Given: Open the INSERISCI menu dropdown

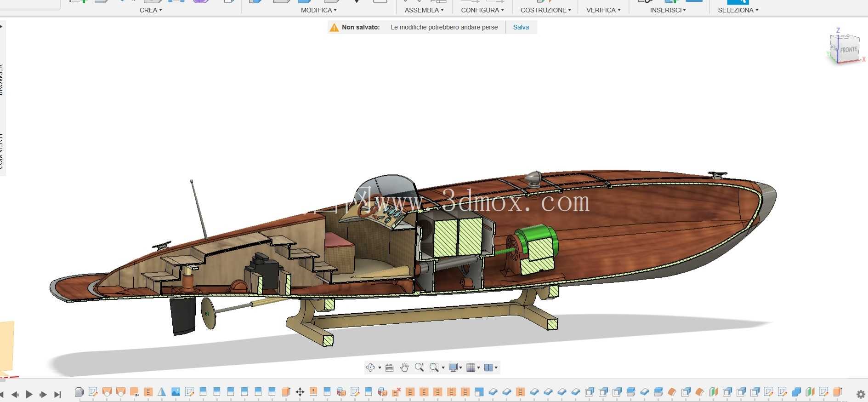Looking at the screenshot, I should tap(668, 10).
